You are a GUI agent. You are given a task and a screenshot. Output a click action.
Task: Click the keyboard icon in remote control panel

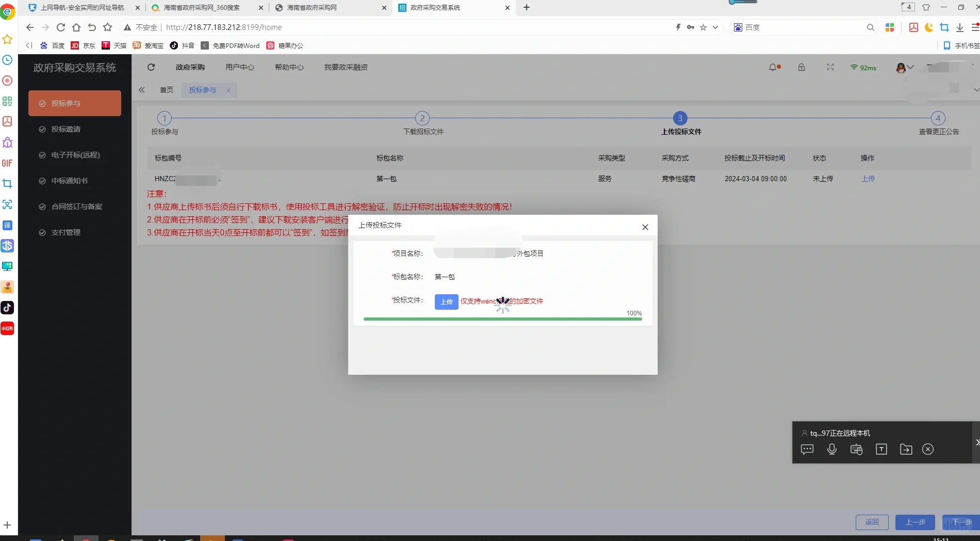point(856,449)
